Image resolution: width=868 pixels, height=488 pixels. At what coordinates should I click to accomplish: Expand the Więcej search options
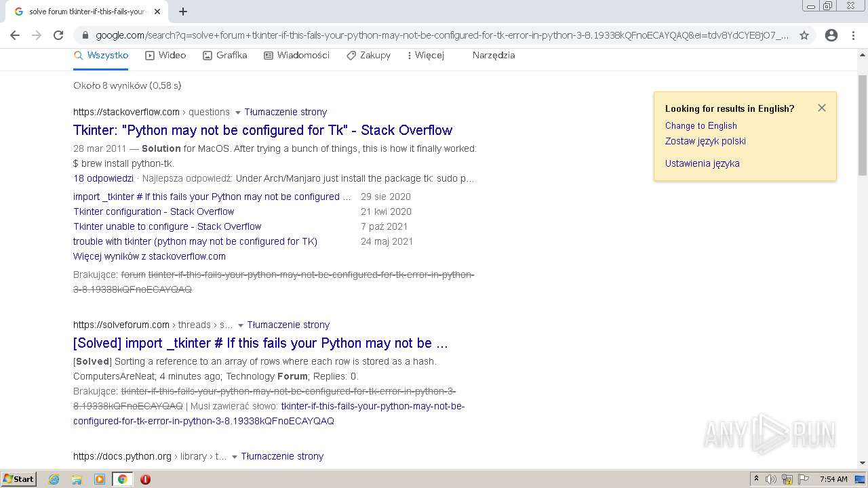425,56
